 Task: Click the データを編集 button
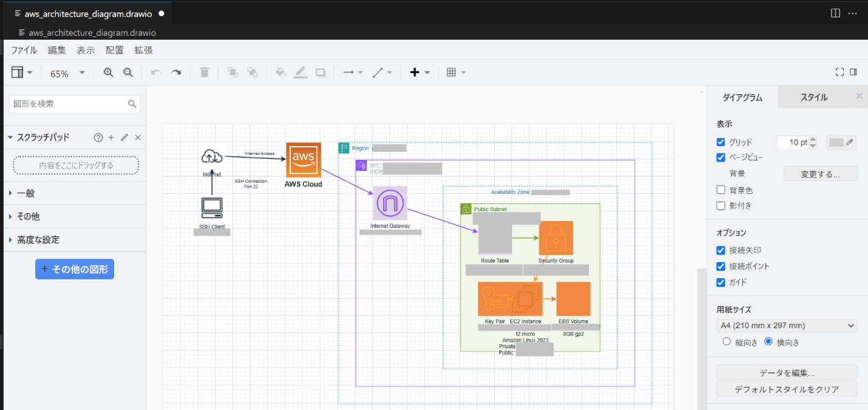tap(787, 373)
